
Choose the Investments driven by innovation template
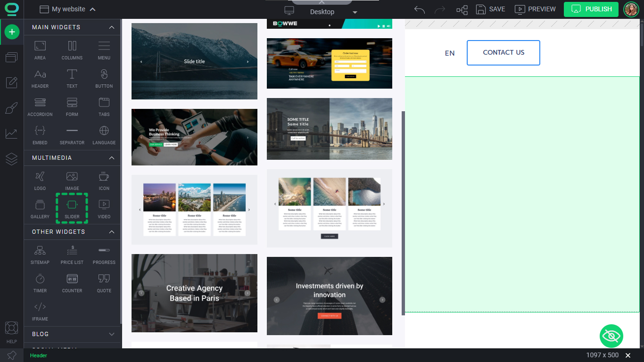click(x=330, y=296)
